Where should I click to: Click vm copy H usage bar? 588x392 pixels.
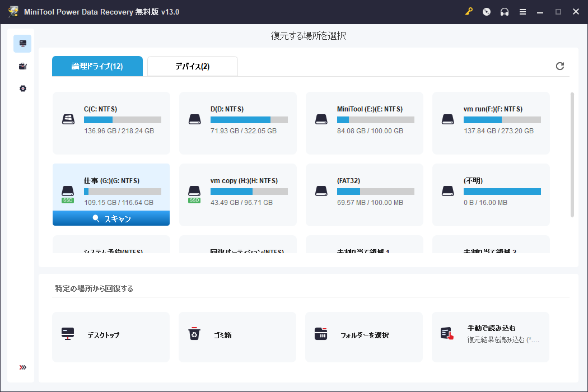click(249, 192)
